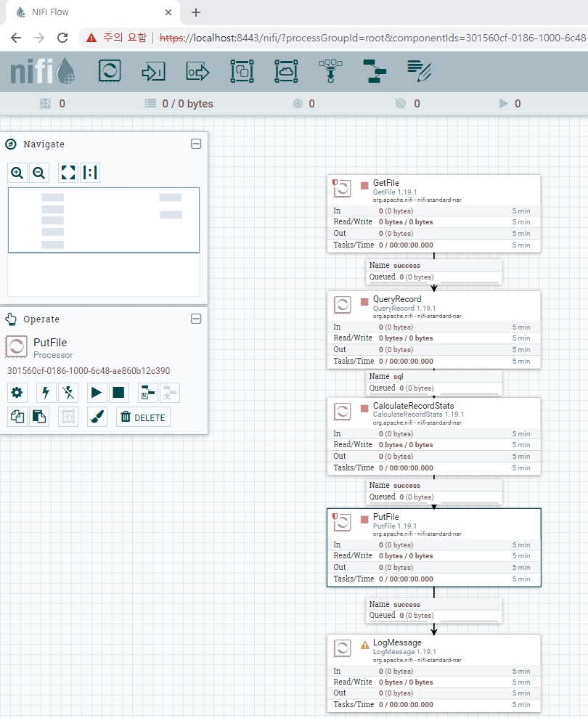Go back in browser
The image size is (588, 718).
(16, 38)
